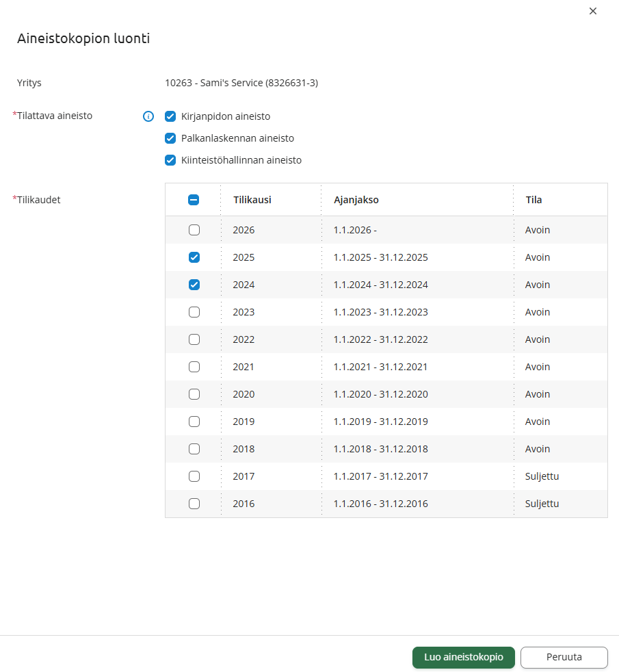Screen dimensions: 619x672
Task: Click the period 1.1.2022 - 31.12.2022
Action: 381,339
